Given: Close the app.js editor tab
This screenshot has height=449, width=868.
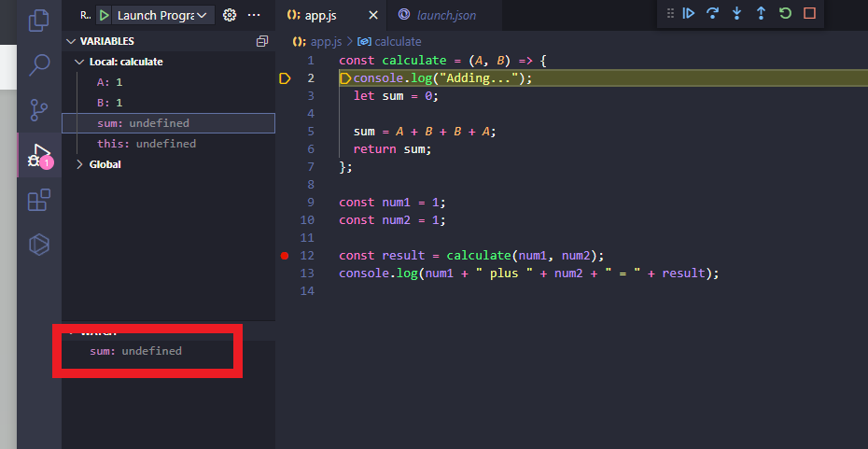Looking at the screenshot, I should 371,15.
